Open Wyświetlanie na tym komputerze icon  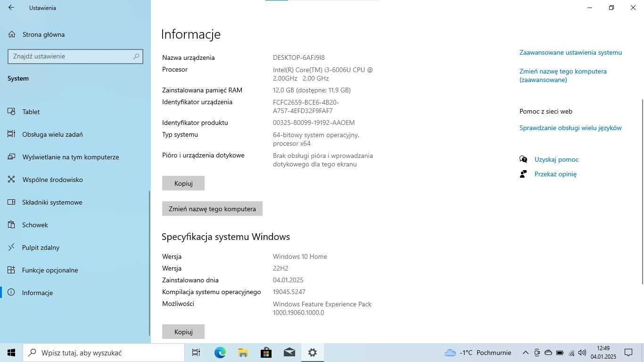tap(12, 157)
